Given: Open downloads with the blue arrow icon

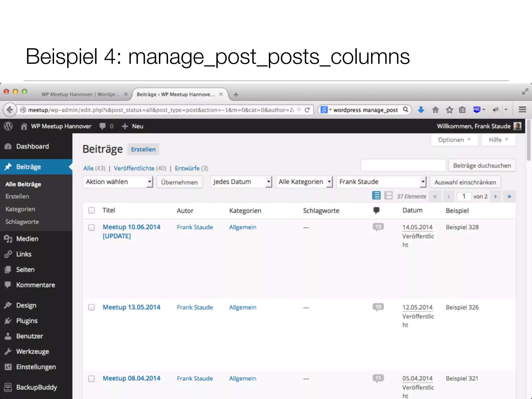Looking at the screenshot, I should pyautogui.click(x=421, y=110).
